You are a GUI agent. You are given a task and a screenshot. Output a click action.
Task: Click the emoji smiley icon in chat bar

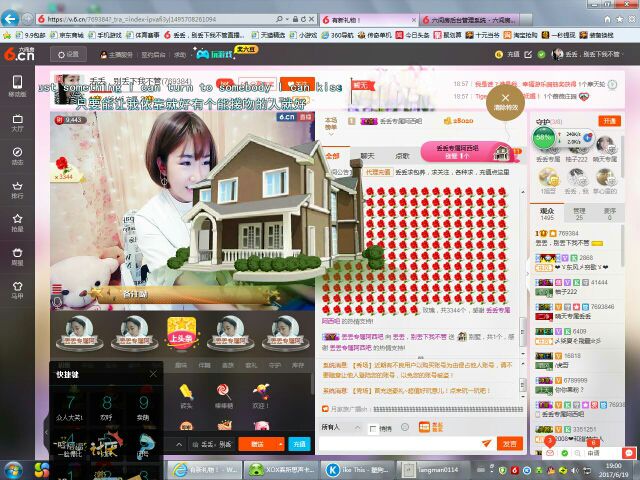(404, 427)
